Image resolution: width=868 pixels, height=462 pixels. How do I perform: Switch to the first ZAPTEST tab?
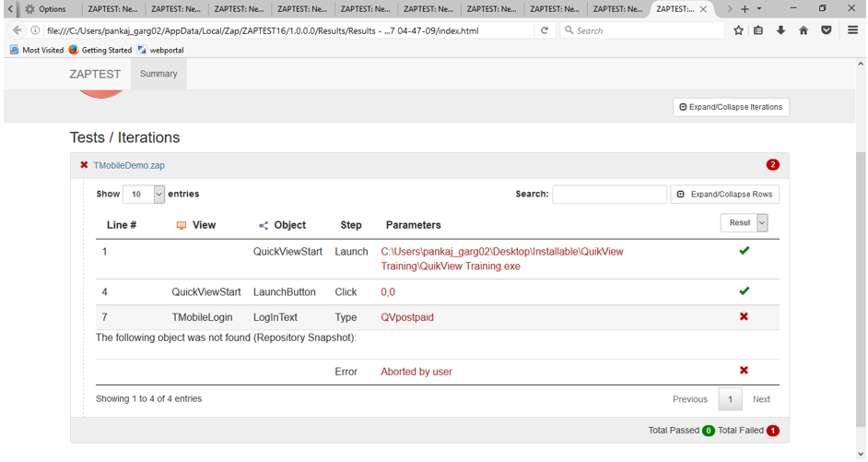coord(113,9)
